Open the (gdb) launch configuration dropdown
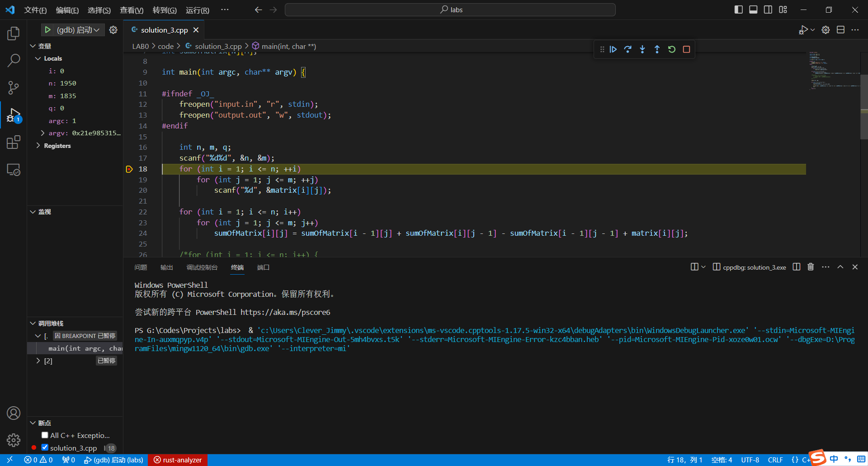Viewport: 868px width, 466px height. click(x=78, y=30)
